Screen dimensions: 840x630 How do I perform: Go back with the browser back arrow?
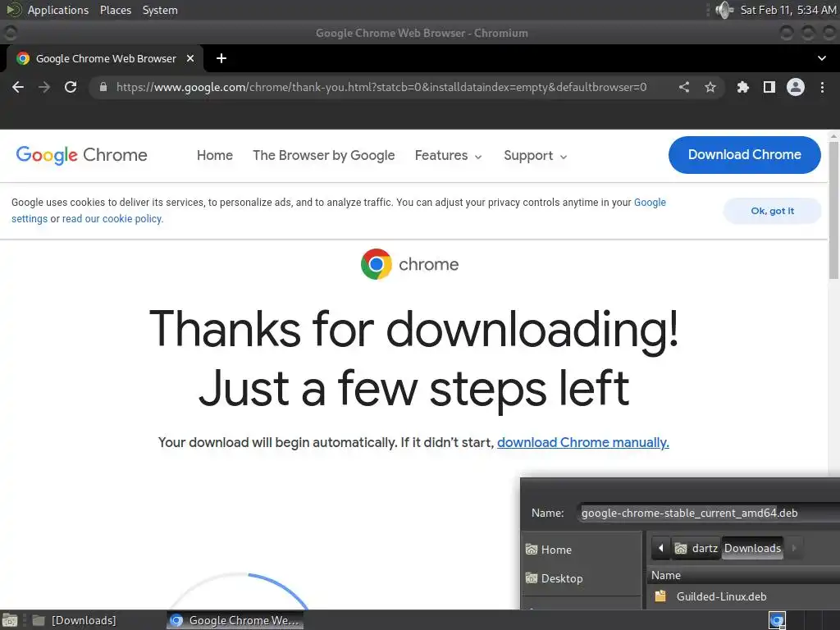click(x=18, y=87)
